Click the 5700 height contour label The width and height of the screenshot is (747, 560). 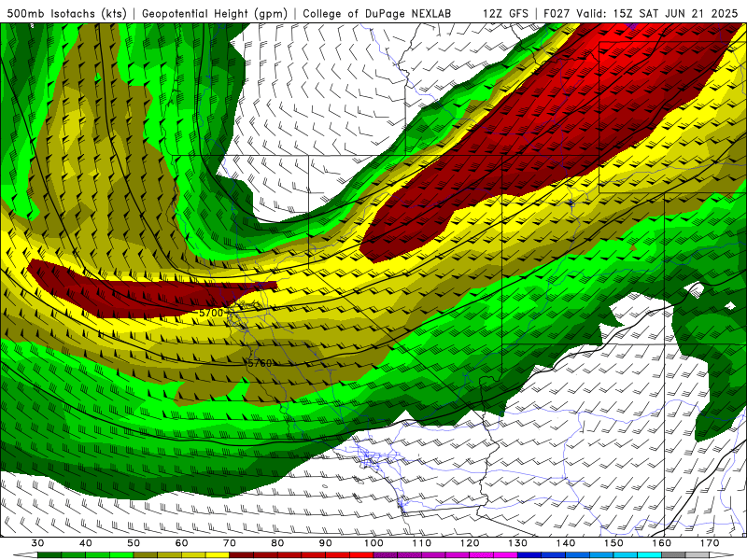click(x=211, y=313)
